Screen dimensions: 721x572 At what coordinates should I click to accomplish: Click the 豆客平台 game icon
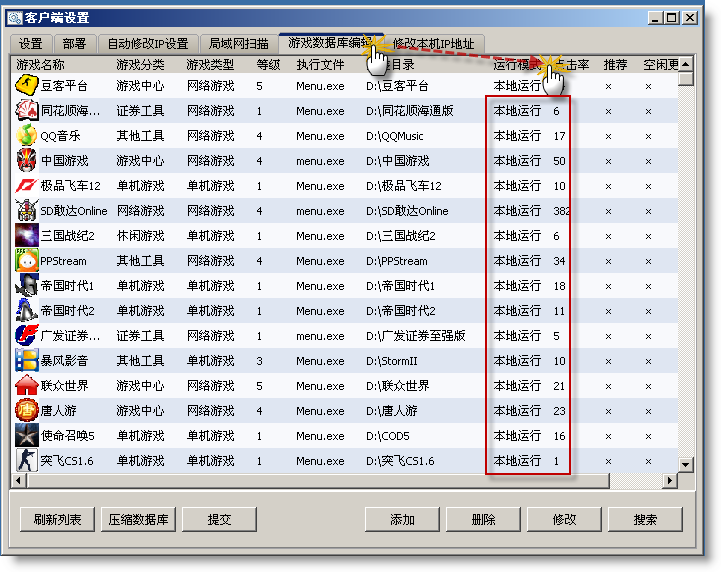26,86
